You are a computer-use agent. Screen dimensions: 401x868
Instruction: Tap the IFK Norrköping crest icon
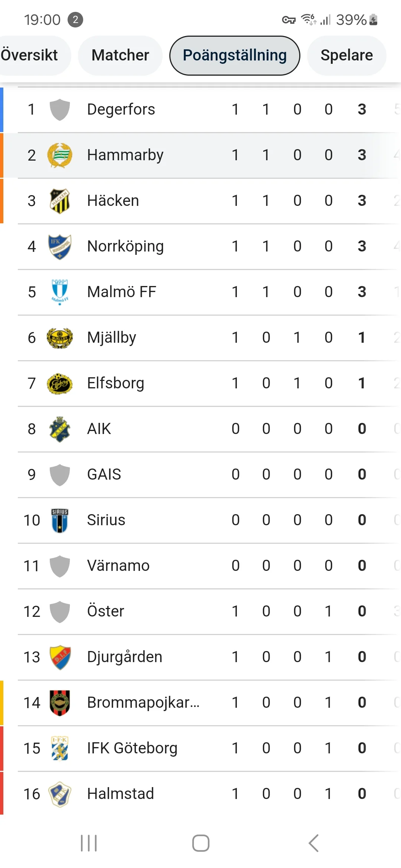coord(60,247)
